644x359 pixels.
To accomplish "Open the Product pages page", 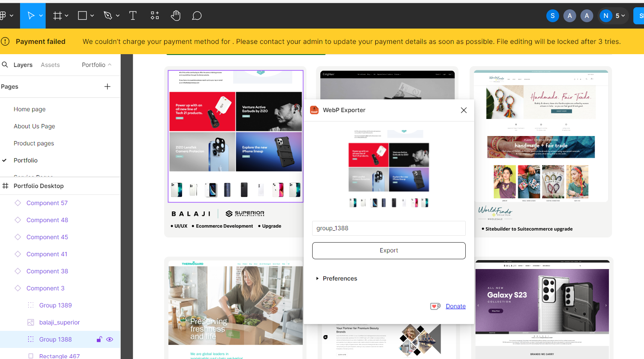I will [34, 143].
